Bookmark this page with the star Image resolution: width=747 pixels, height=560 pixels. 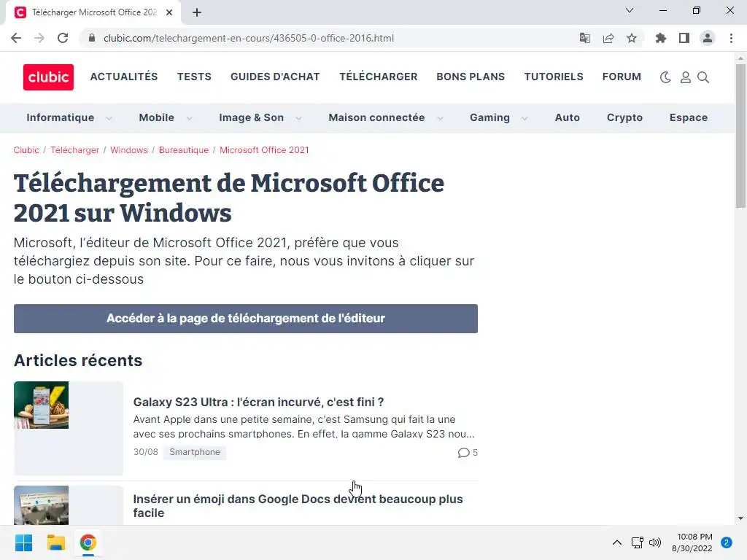[x=631, y=38]
